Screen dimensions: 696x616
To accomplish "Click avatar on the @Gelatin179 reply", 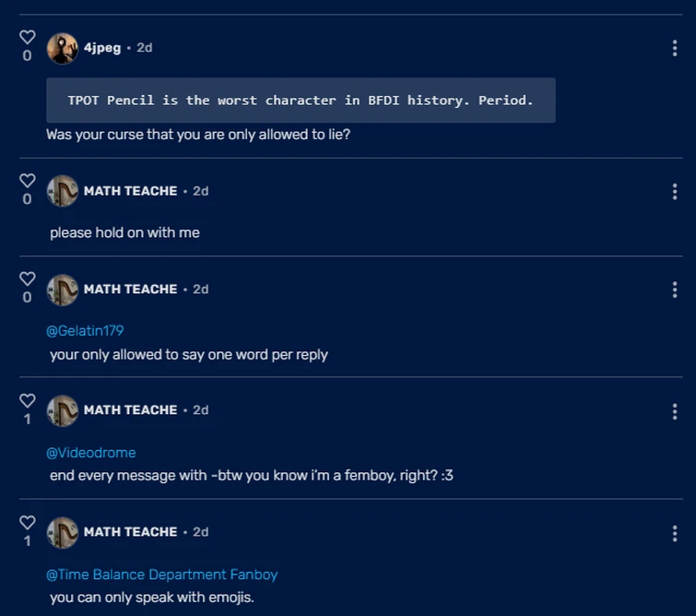I will pos(63,289).
